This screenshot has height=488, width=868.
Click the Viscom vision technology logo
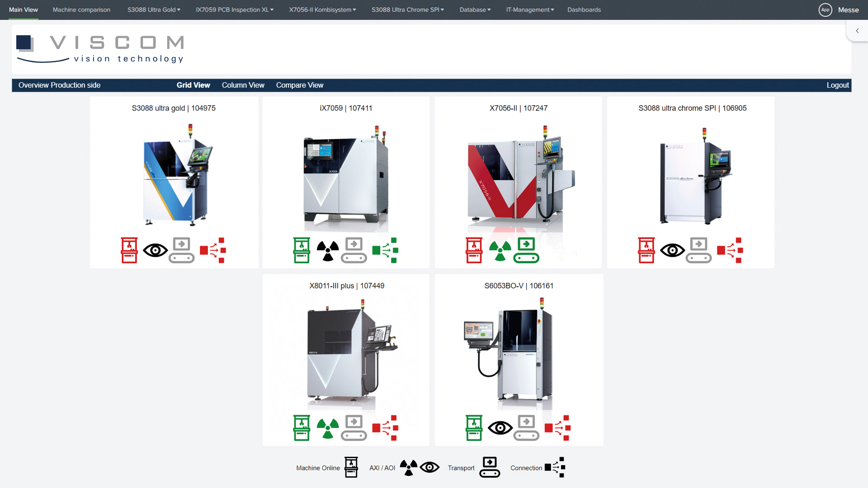(x=100, y=49)
